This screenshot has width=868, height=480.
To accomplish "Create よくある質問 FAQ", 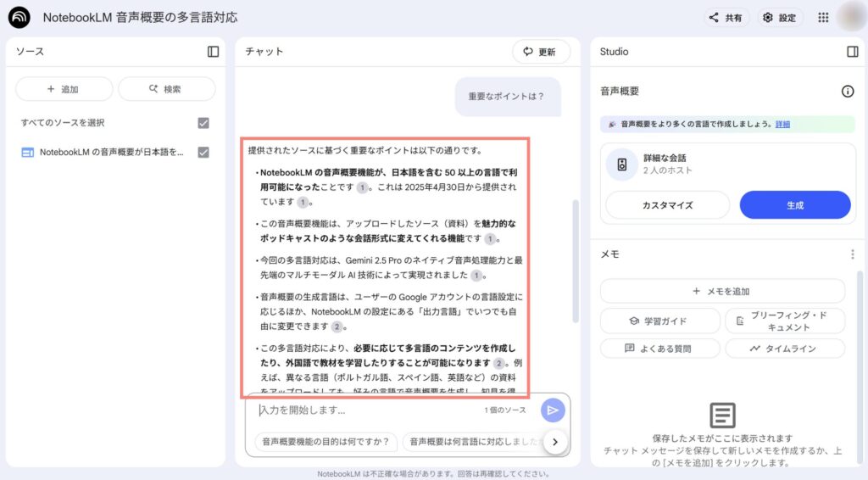I will tap(659, 349).
